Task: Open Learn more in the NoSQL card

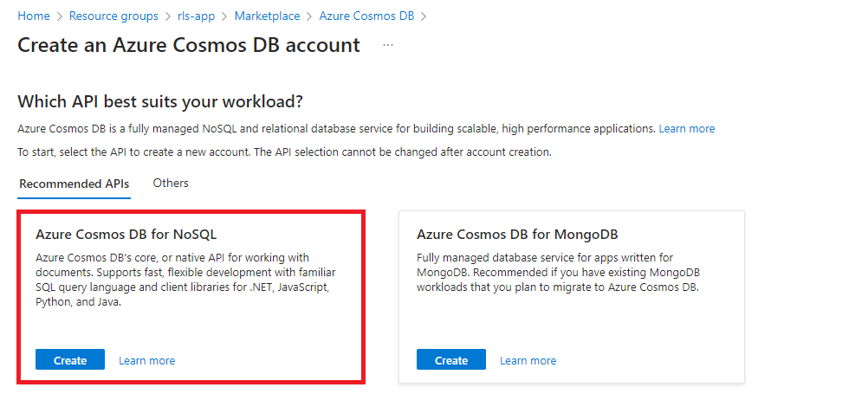Action: [146, 360]
